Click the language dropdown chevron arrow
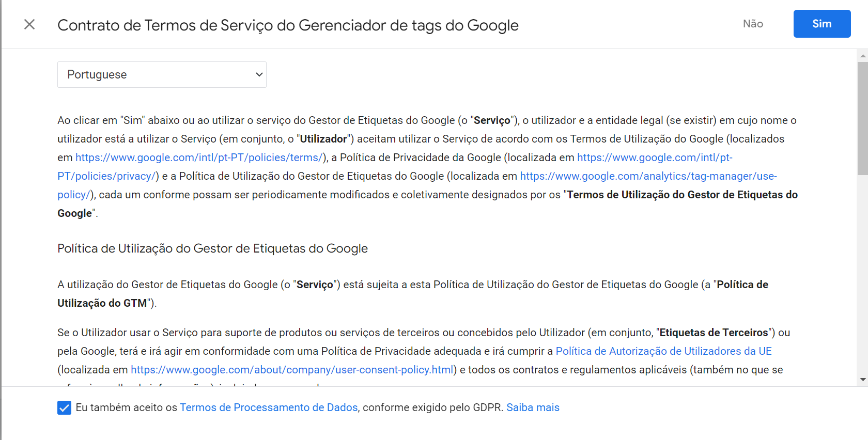Viewport: 868px width, 440px height. [x=259, y=74]
